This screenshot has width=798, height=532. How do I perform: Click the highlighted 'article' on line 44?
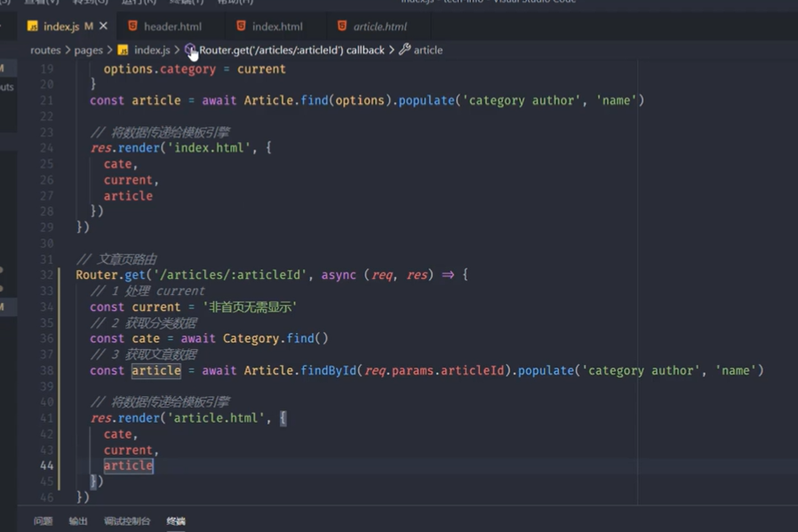[128, 465]
